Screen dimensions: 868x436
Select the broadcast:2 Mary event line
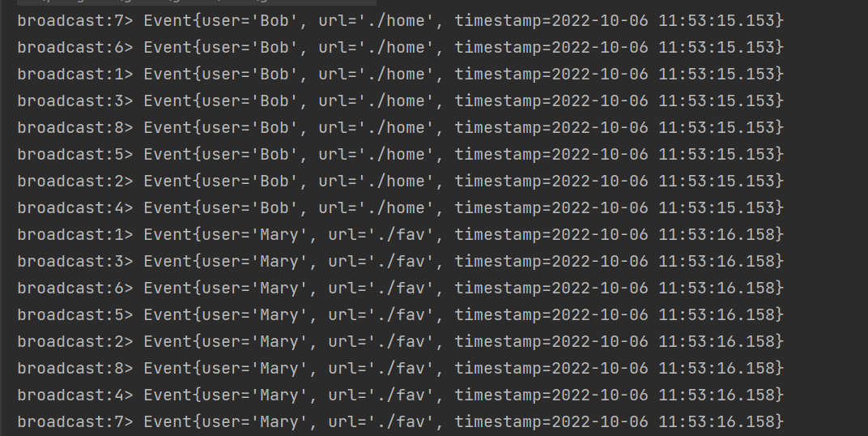(400, 342)
